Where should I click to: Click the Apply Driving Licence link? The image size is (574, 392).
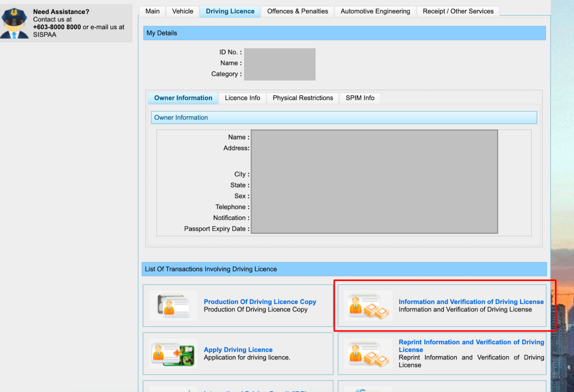pyautogui.click(x=238, y=349)
